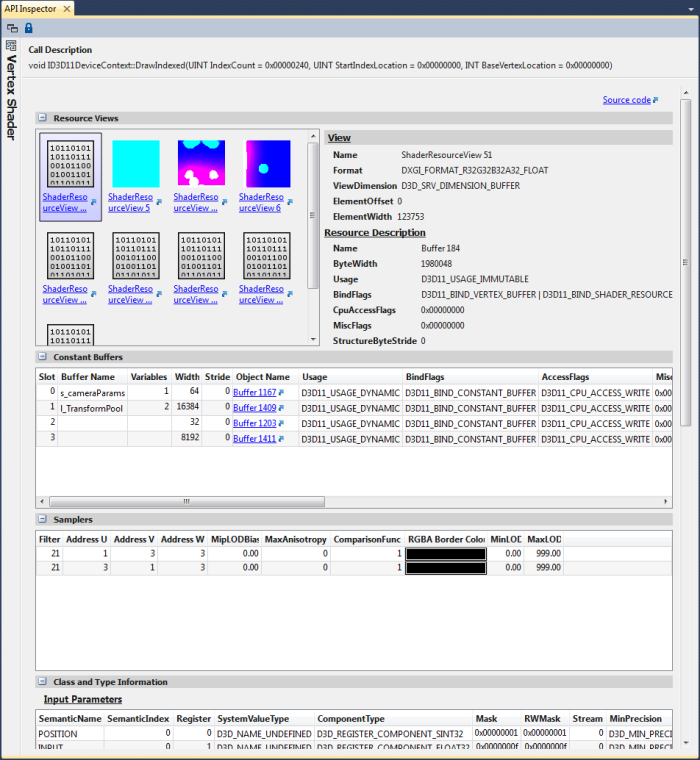The width and height of the screenshot is (700, 760).
Task: Collapse the Constant Buffers section
Action: click(43, 356)
